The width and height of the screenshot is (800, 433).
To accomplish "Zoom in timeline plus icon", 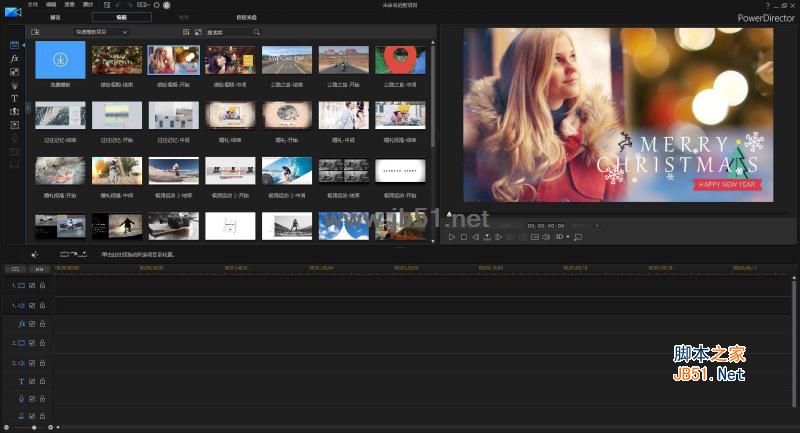I will point(50,427).
